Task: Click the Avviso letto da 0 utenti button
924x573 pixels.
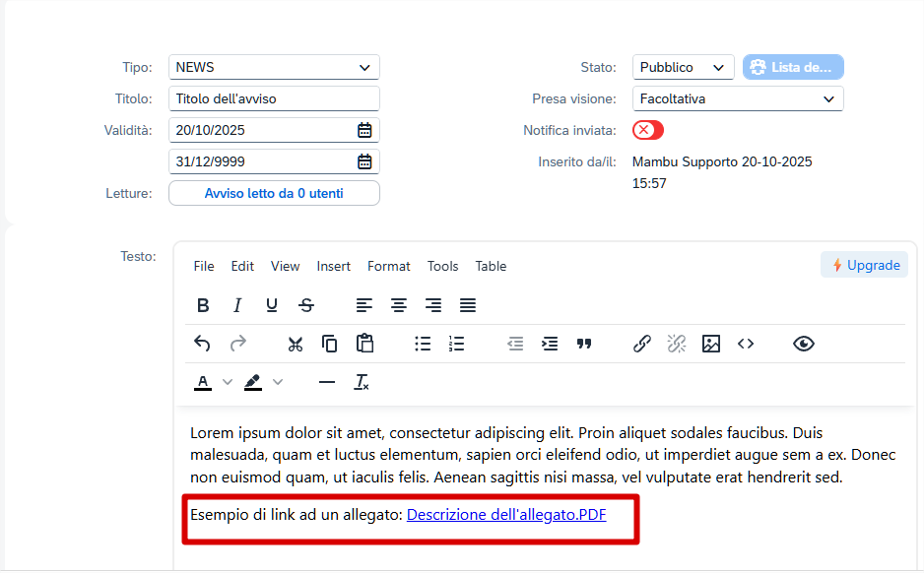Action: pos(274,193)
